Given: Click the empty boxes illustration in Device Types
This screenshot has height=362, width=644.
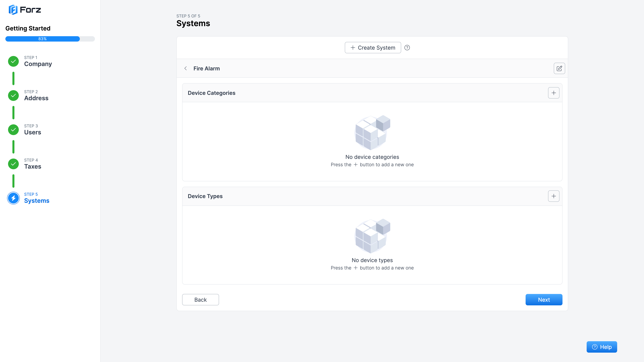Looking at the screenshot, I should [x=372, y=236].
